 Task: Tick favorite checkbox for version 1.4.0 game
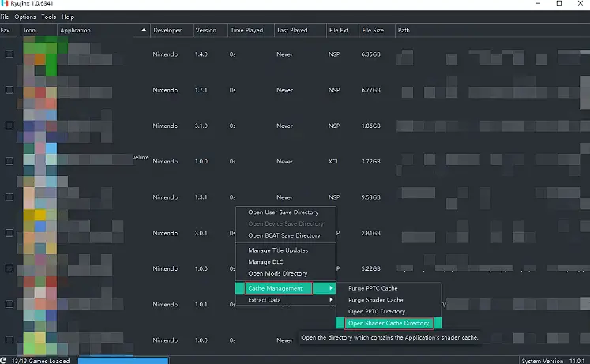coord(9,54)
